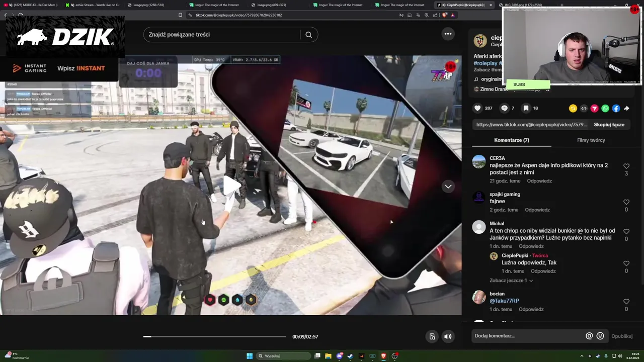Open comments via the speech bubble icon

point(504,108)
